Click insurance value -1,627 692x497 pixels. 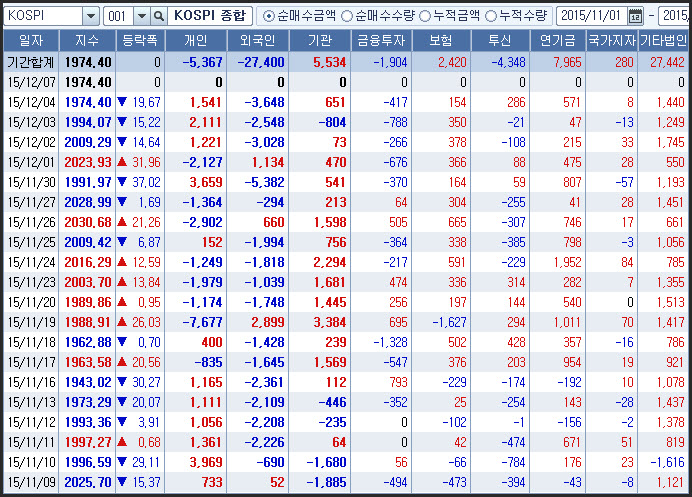[450, 323]
